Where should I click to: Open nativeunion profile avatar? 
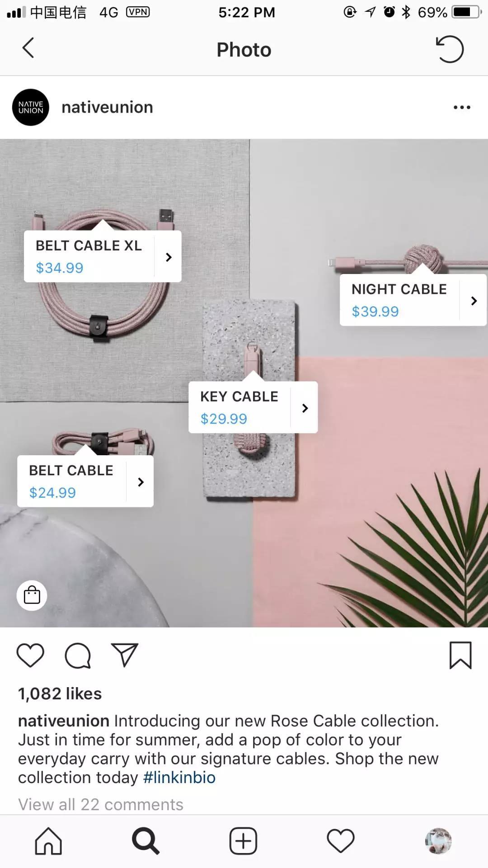31,108
